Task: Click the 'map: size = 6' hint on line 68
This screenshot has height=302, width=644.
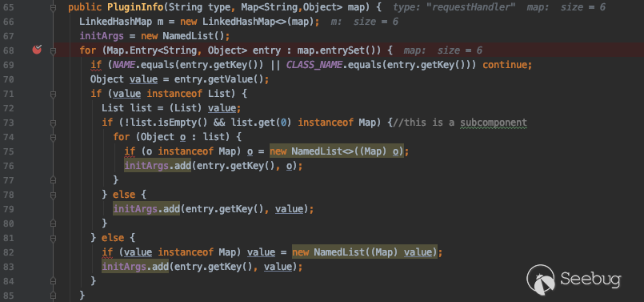Action: (x=442, y=50)
